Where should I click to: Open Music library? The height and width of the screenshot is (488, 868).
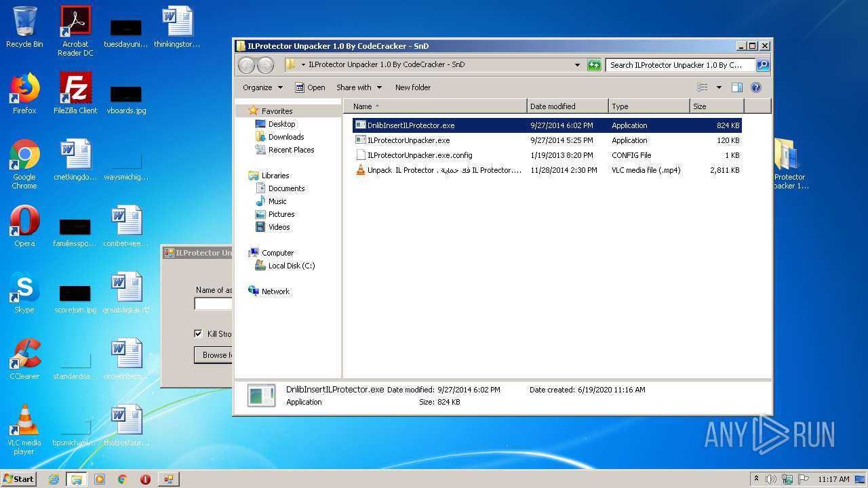coord(277,201)
